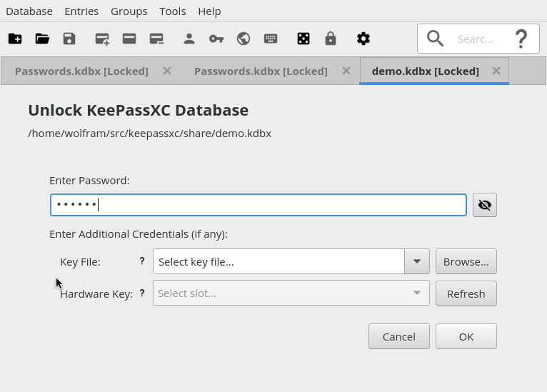The height and width of the screenshot is (392, 547).
Task: Open the Groups menu
Action: click(x=129, y=11)
